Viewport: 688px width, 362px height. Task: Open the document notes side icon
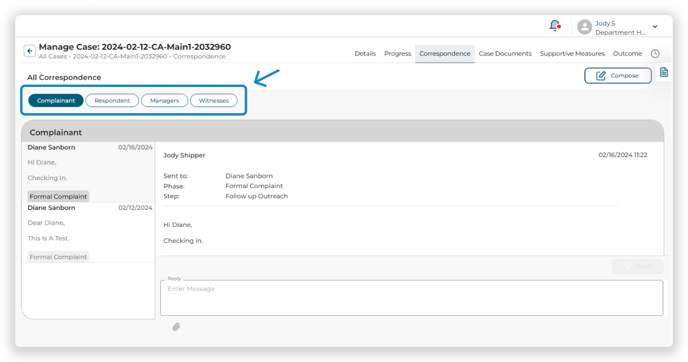(664, 72)
